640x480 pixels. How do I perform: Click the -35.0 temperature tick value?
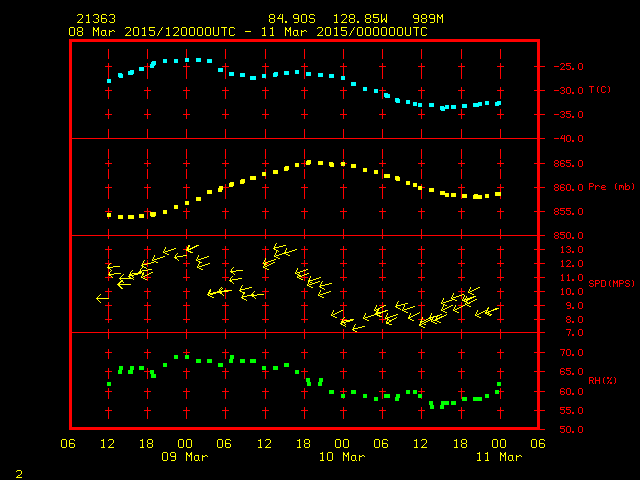[x=569, y=115]
